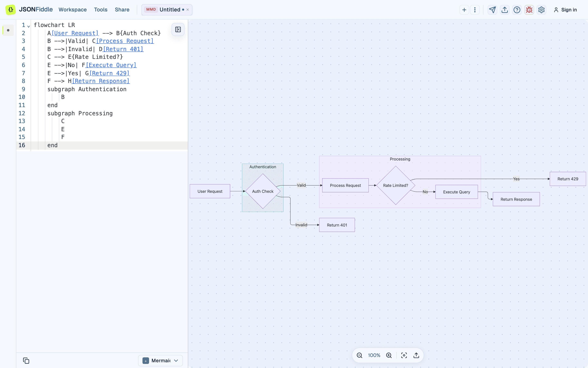The width and height of the screenshot is (588, 368).
Task: Click the Invalid edge label
Action: 301,225
